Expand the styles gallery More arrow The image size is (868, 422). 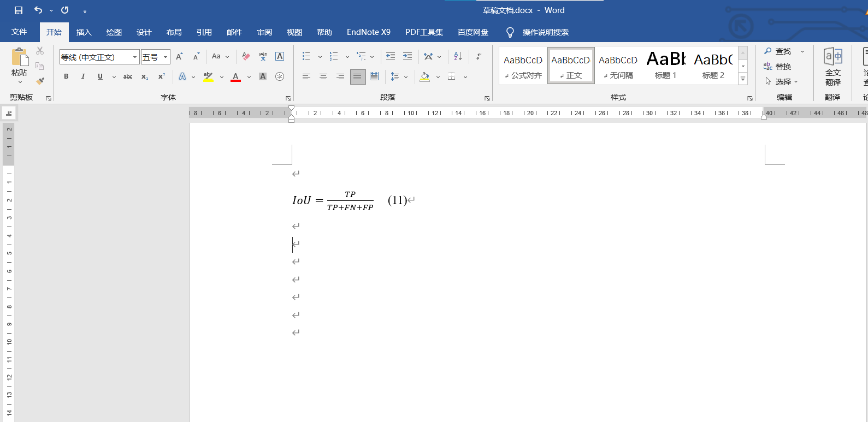click(x=743, y=79)
